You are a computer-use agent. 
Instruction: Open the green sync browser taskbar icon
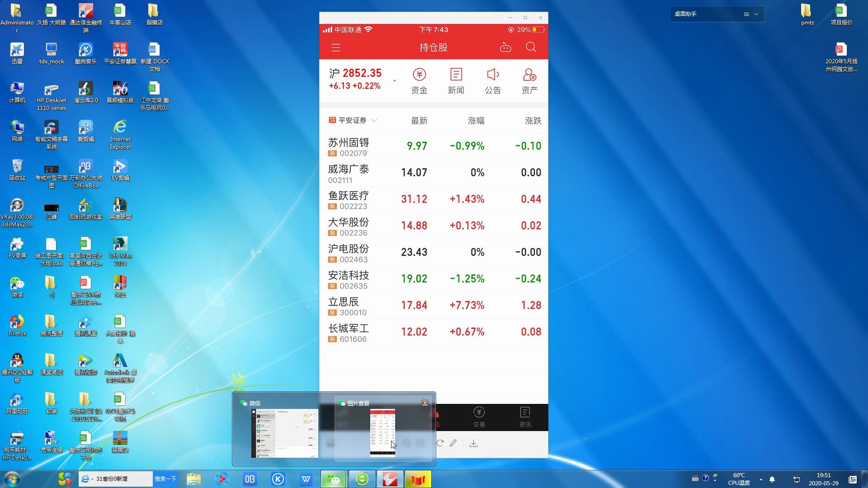(362, 479)
